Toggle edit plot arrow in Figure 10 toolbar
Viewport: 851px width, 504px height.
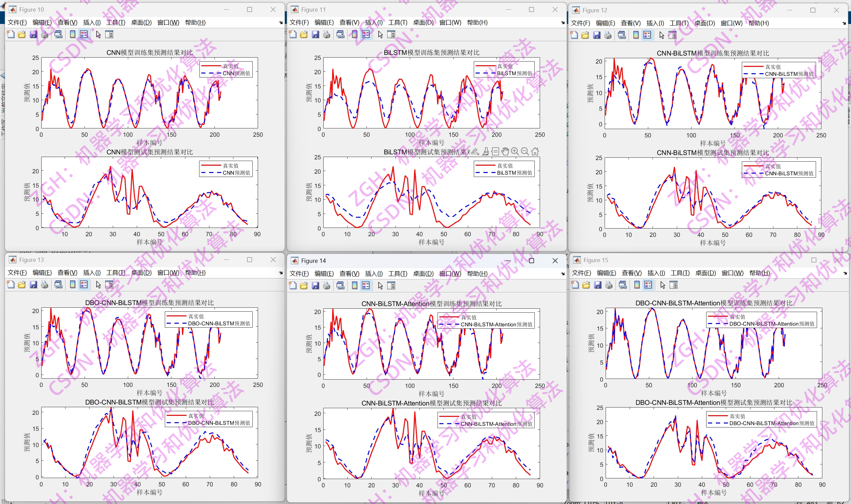click(98, 34)
